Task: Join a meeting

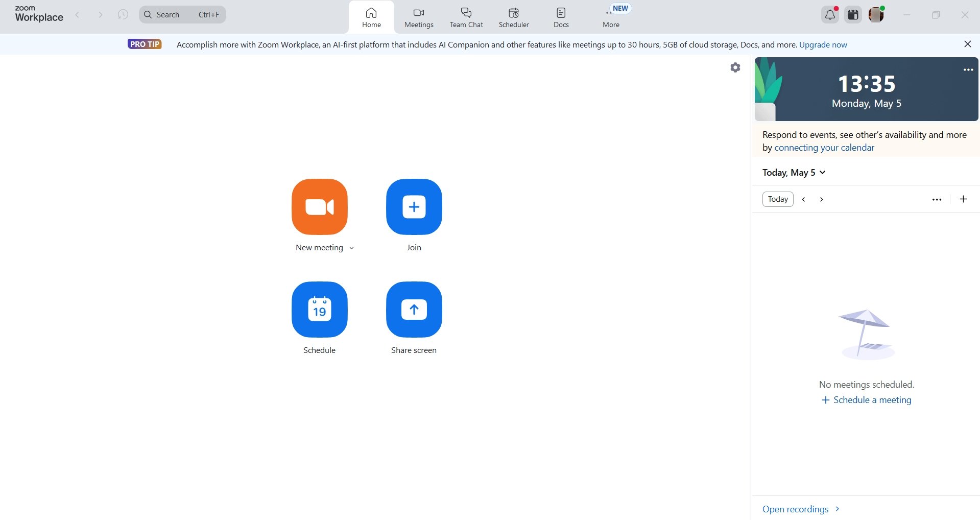Action: [414, 207]
